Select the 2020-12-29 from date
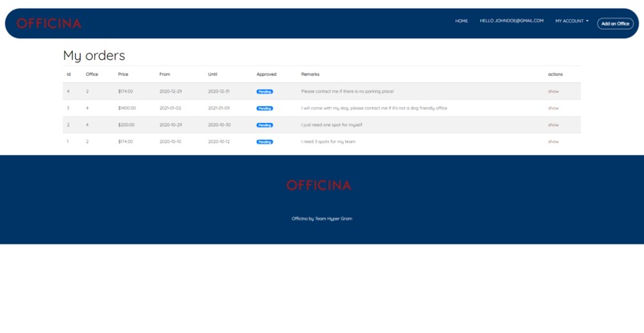Viewport: 644px width, 333px height. pos(170,91)
